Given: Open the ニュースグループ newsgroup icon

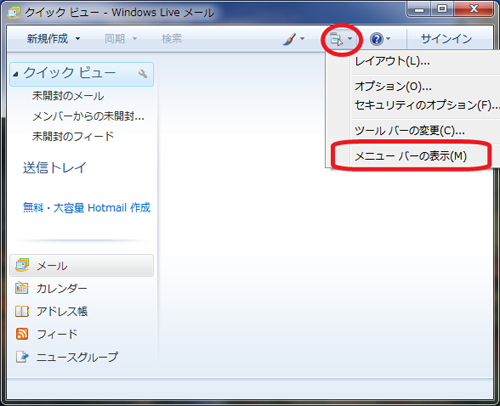Looking at the screenshot, I should click(22, 357).
